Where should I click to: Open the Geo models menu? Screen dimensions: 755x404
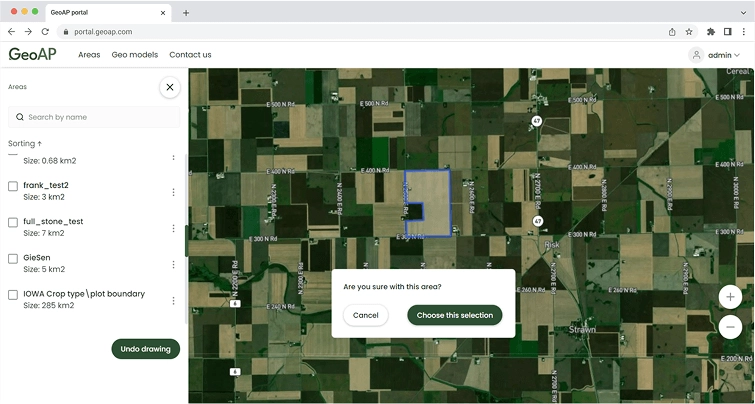pyautogui.click(x=134, y=55)
